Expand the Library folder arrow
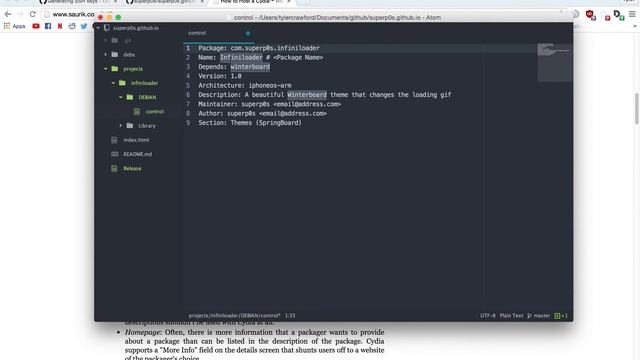This screenshot has width=640, height=360. point(120,126)
